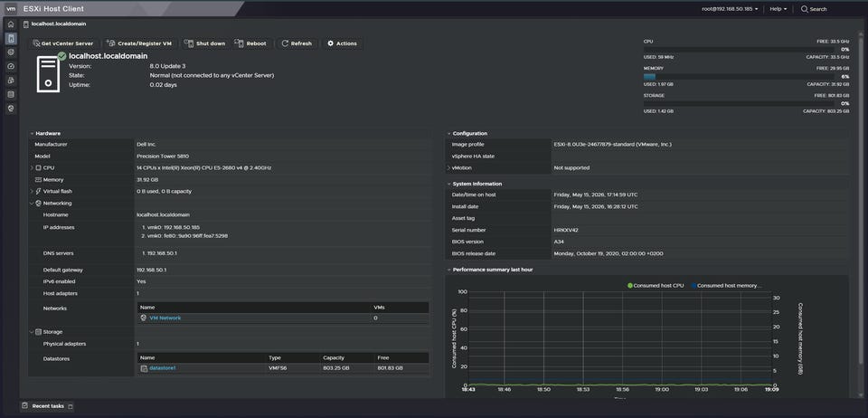This screenshot has width=868, height=418.
Task: Open Virtual Machines sidebar icon below the gauge
Action: pos(11,81)
